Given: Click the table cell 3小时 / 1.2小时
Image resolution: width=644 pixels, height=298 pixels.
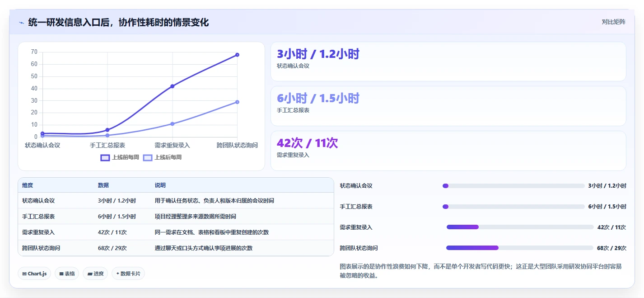Looking at the screenshot, I should tap(117, 200).
